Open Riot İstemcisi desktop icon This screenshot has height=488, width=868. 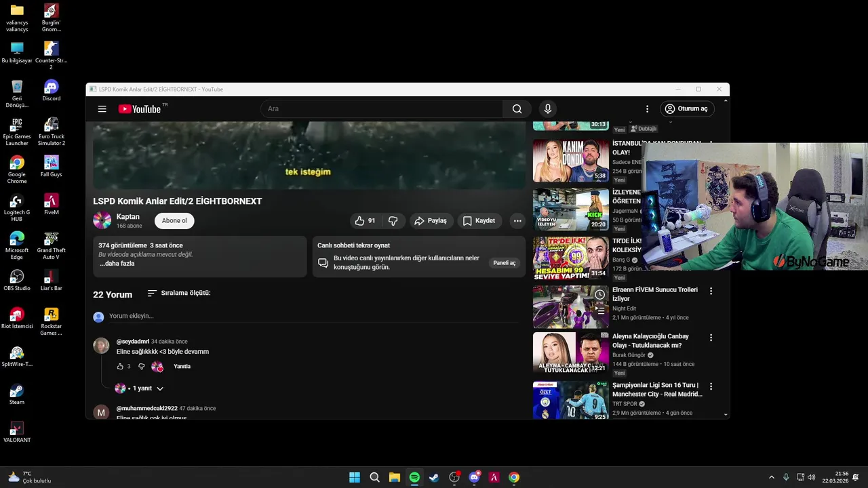(17, 319)
